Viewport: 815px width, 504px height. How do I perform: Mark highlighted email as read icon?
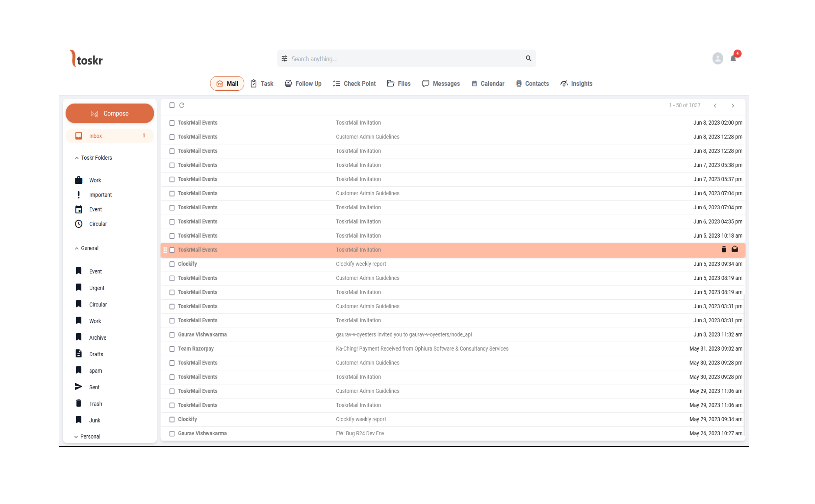click(735, 249)
